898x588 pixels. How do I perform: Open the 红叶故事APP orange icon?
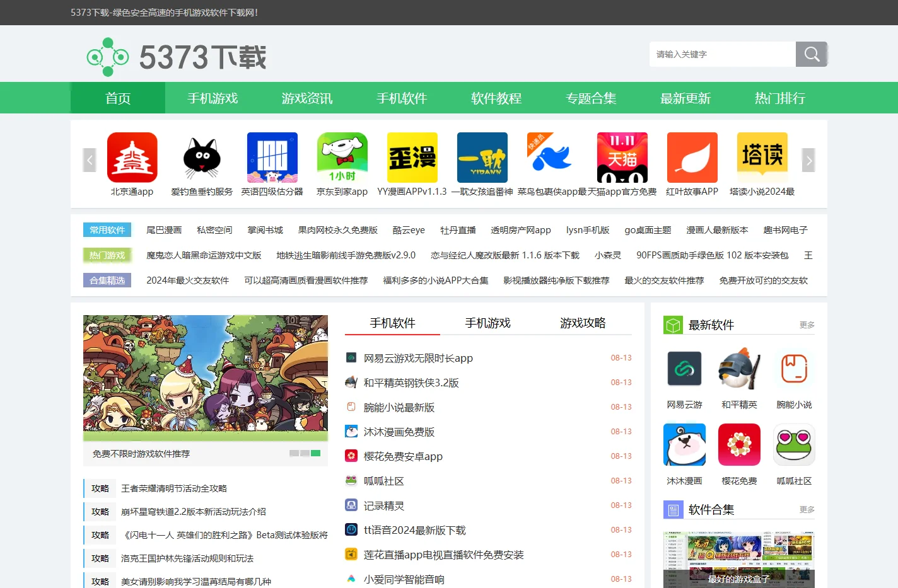pos(692,158)
